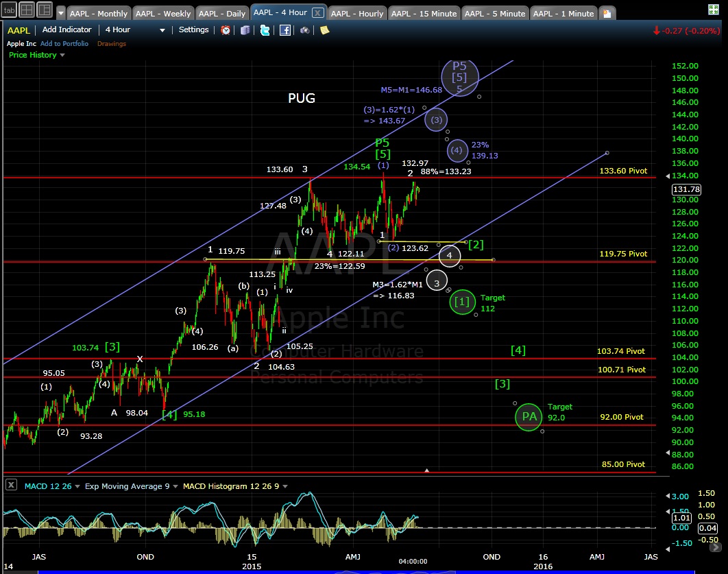
Task: Select the four-pane grid layout icon
Action: (27, 10)
